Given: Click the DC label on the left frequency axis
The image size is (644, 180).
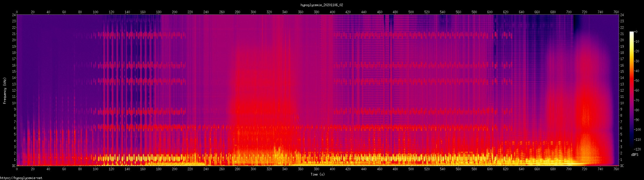Looking at the screenshot, I should coord(14,166).
